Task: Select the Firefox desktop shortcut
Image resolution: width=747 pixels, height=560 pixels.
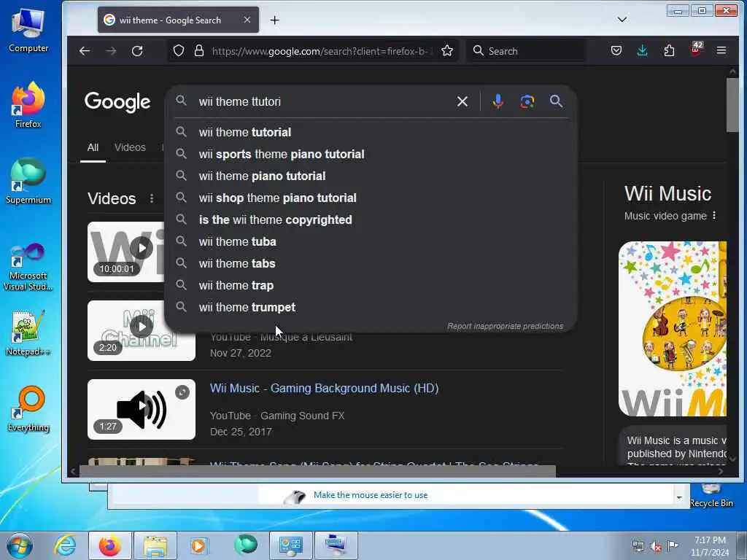Action: (x=28, y=105)
